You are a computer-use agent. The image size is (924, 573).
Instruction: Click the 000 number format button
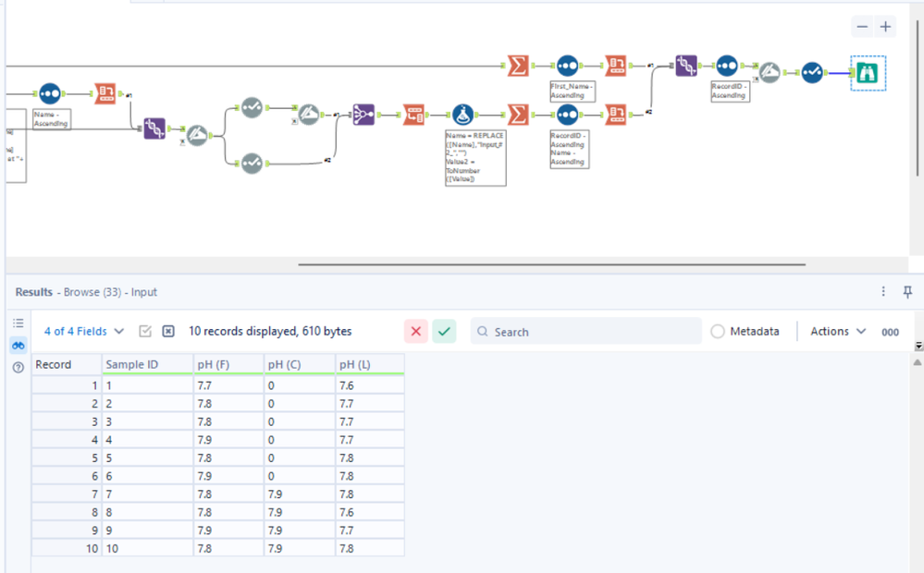tap(890, 332)
